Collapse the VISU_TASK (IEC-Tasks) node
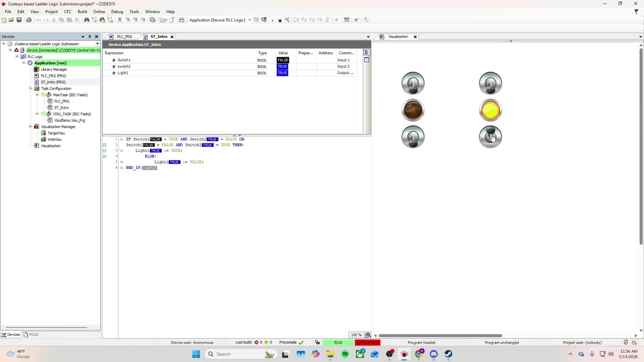This screenshot has height=362, width=644. 37,114
